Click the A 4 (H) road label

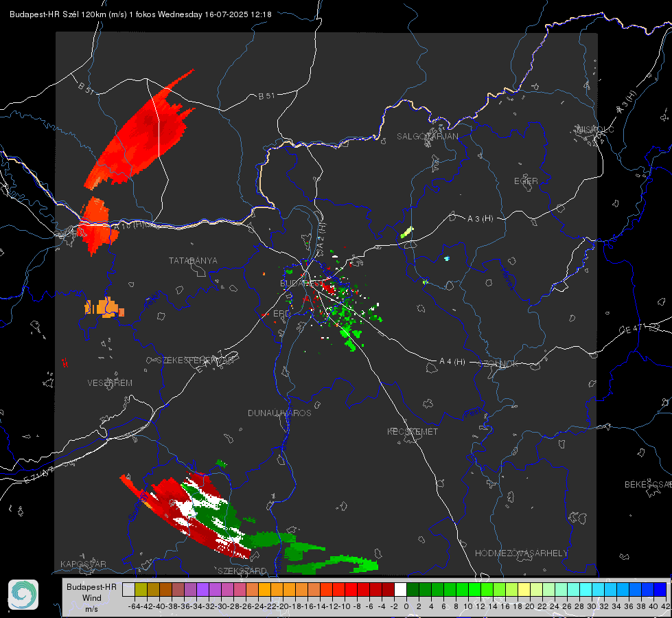pyautogui.click(x=452, y=362)
